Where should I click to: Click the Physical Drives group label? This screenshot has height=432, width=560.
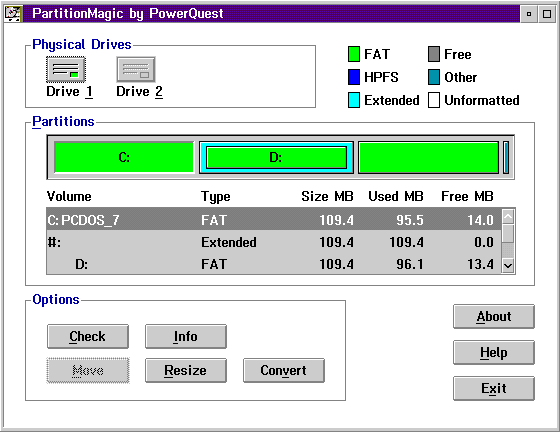click(82, 45)
